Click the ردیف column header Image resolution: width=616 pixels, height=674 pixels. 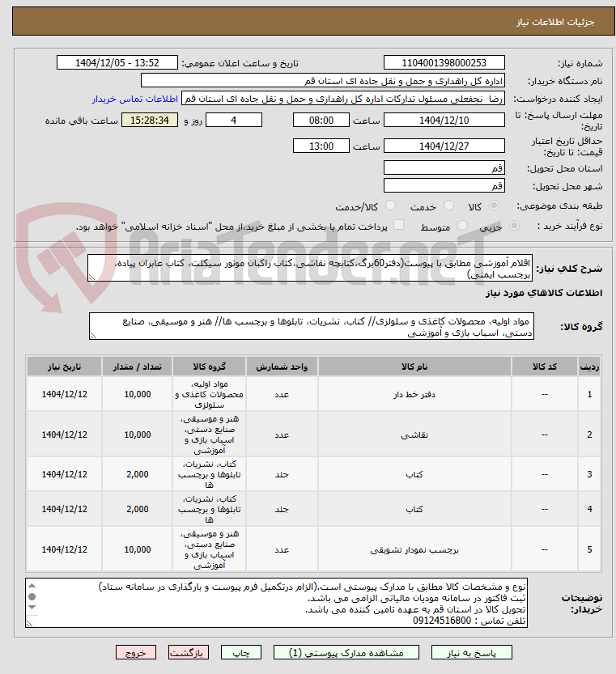coord(589,367)
